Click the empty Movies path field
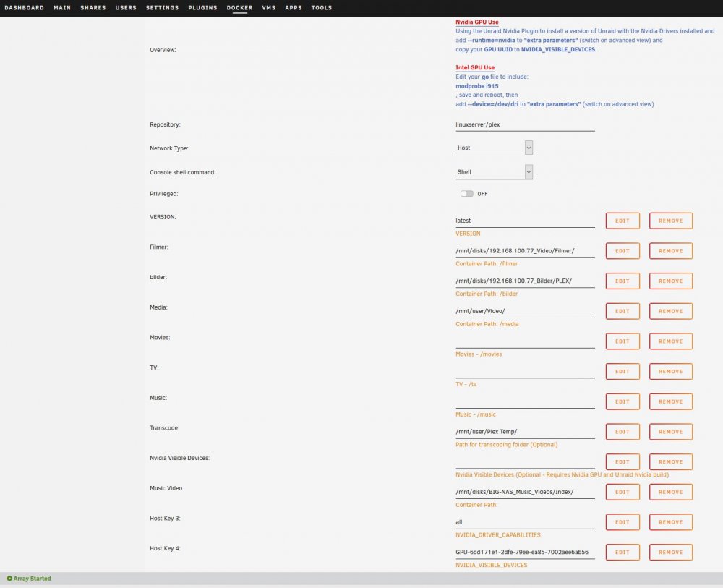 click(525, 341)
